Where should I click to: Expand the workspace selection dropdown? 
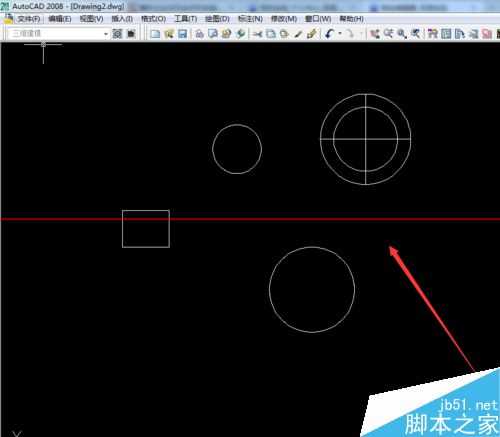(106, 34)
